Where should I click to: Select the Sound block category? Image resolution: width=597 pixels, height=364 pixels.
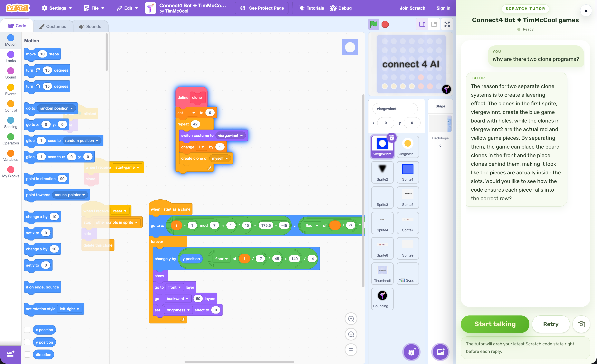pos(11,73)
